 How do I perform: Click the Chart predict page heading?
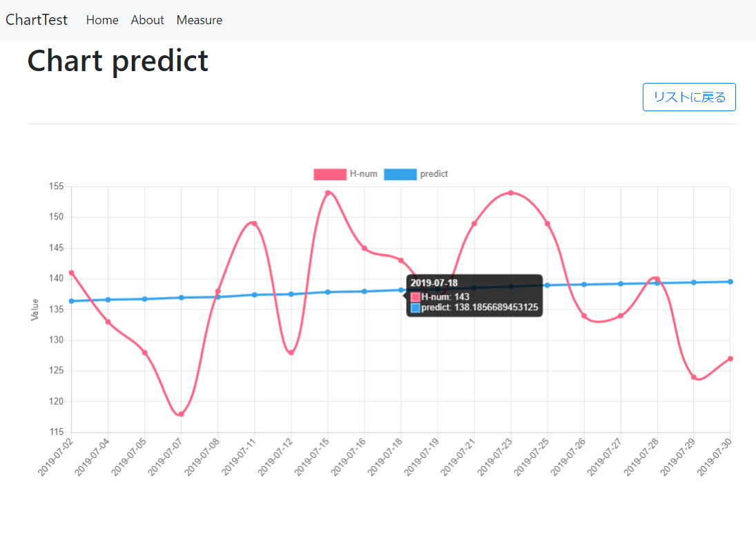[117, 61]
